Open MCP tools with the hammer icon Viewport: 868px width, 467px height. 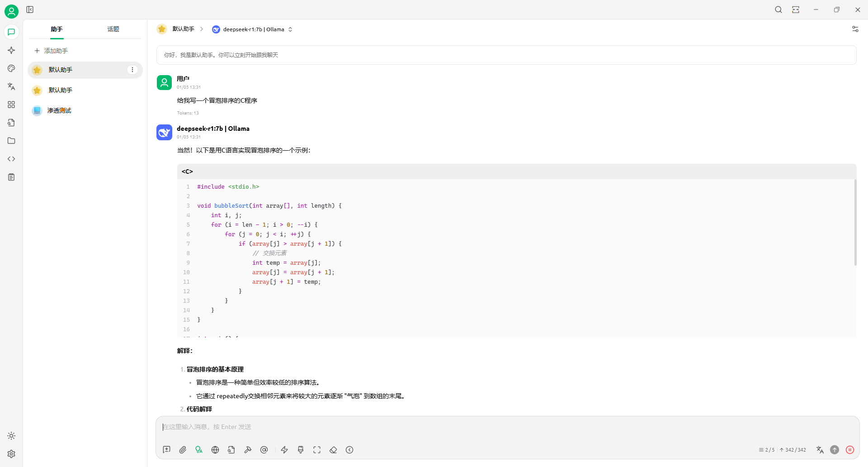tap(248, 450)
